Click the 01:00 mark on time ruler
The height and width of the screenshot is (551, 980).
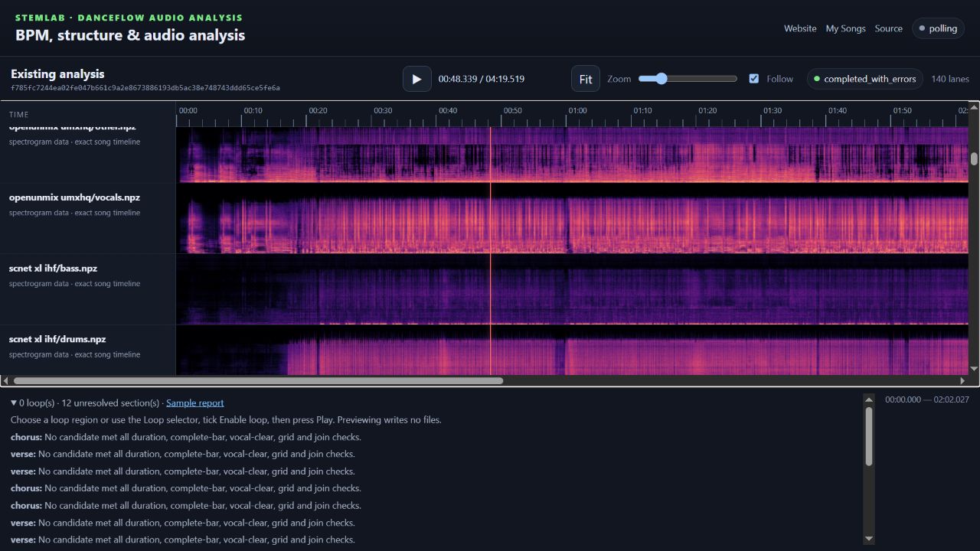pyautogui.click(x=577, y=111)
